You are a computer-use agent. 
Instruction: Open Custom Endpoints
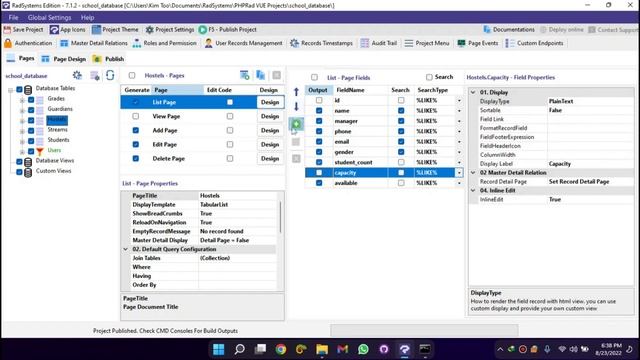(534, 43)
